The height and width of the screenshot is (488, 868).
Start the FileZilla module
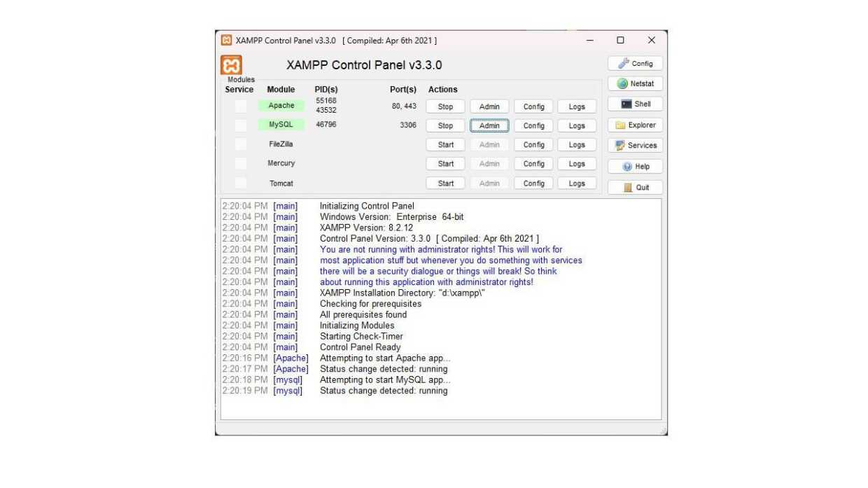[444, 144]
